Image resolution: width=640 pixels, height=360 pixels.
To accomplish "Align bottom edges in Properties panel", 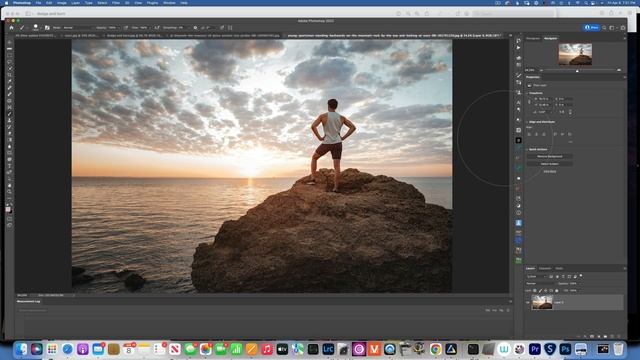I will pyautogui.click(x=570, y=134).
